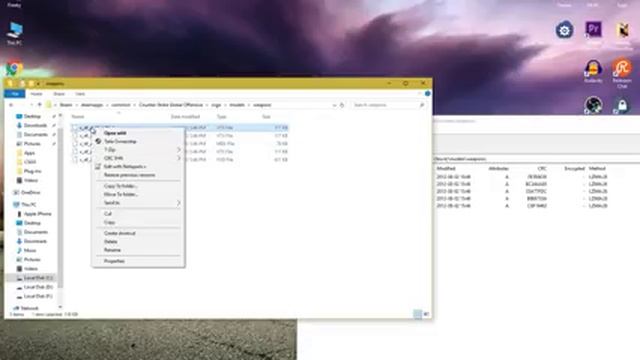The height and width of the screenshot is (360, 640).
Task: Open address bar history dropdown
Action: (x=334, y=105)
